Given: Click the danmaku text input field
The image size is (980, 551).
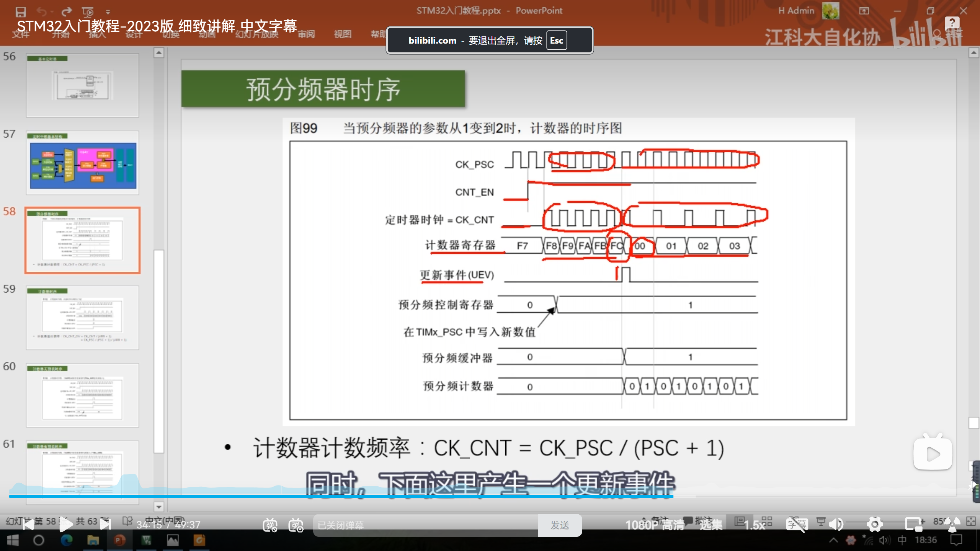Looking at the screenshot, I should coord(425,525).
